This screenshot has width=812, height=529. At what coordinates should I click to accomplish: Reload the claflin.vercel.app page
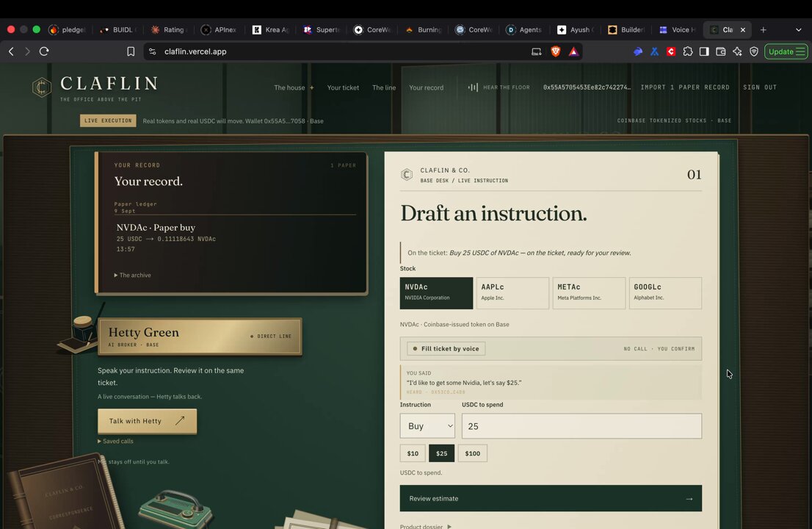coord(44,51)
